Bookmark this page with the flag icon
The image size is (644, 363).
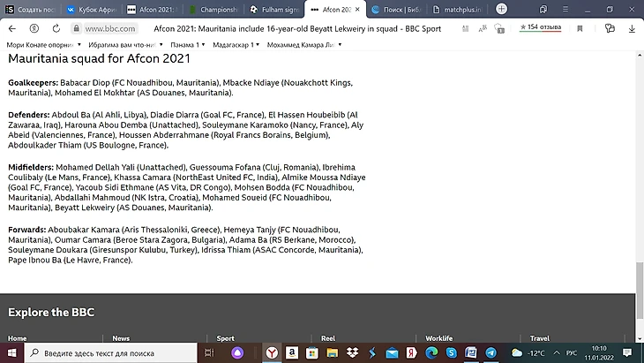(x=580, y=28)
